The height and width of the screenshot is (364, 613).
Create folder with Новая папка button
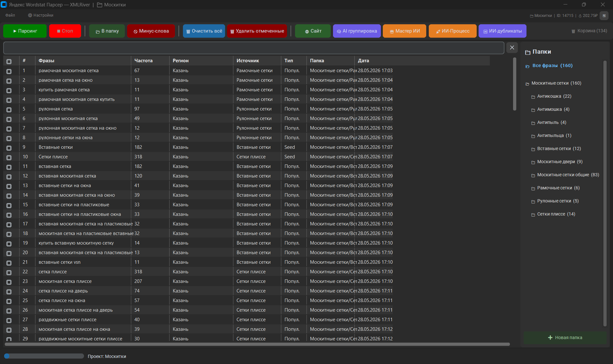coord(565,337)
